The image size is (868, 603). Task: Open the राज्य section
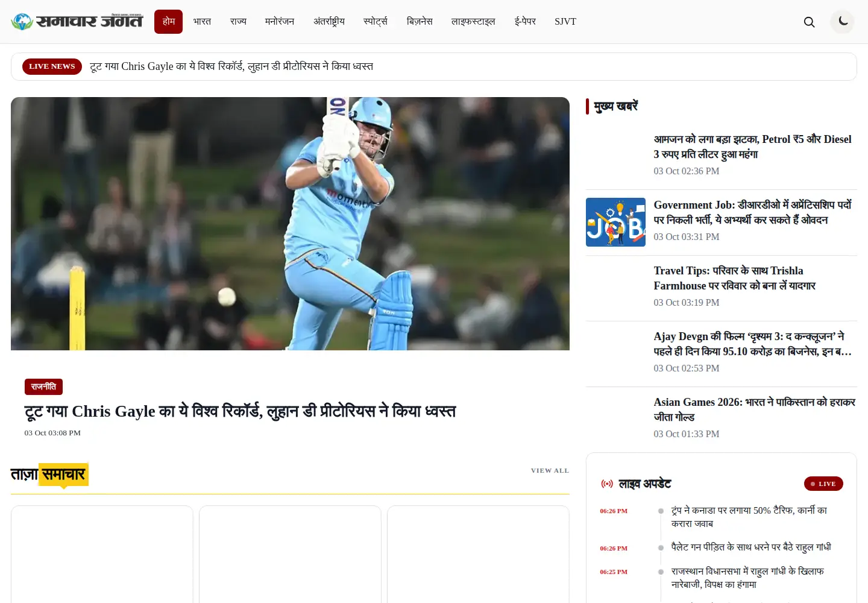point(238,22)
